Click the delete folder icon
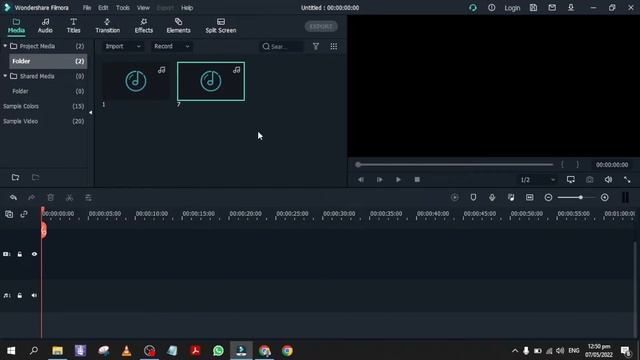The width and height of the screenshot is (640, 360). tap(36, 177)
